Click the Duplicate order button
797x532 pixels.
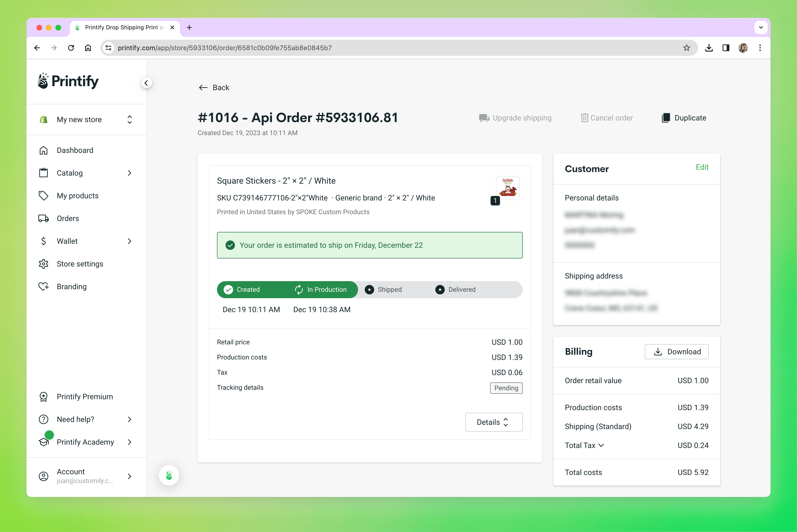click(684, 118)
